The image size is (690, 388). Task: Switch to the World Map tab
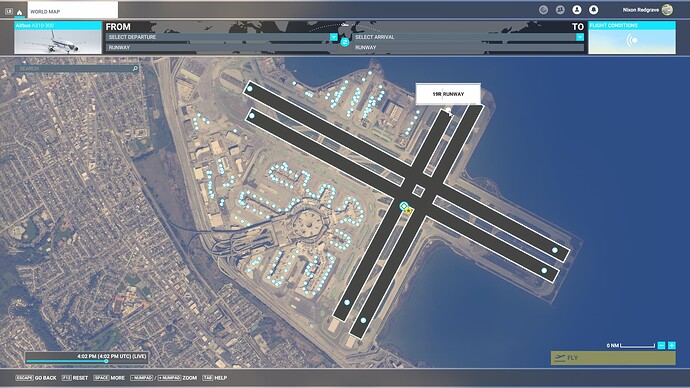coord(73,10)
